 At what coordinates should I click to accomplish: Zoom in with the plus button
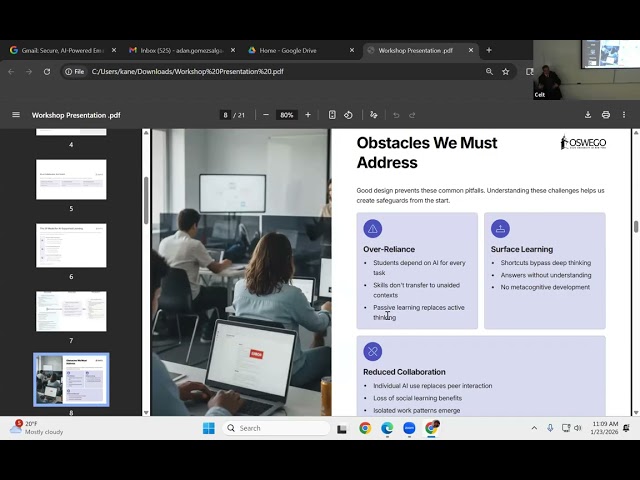click(308, 115)
